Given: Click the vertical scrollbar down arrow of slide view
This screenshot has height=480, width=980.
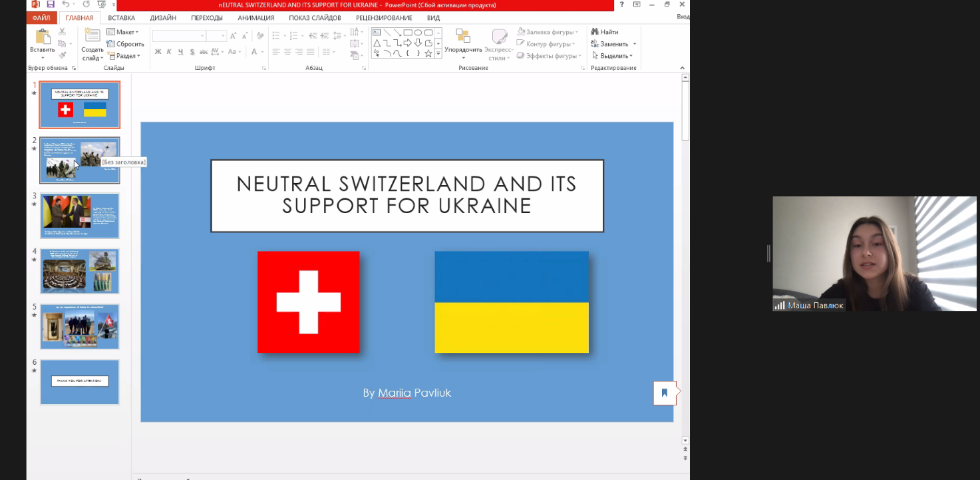Looking at the screenshot, I should pyautogui.click(x=685, y=441).
